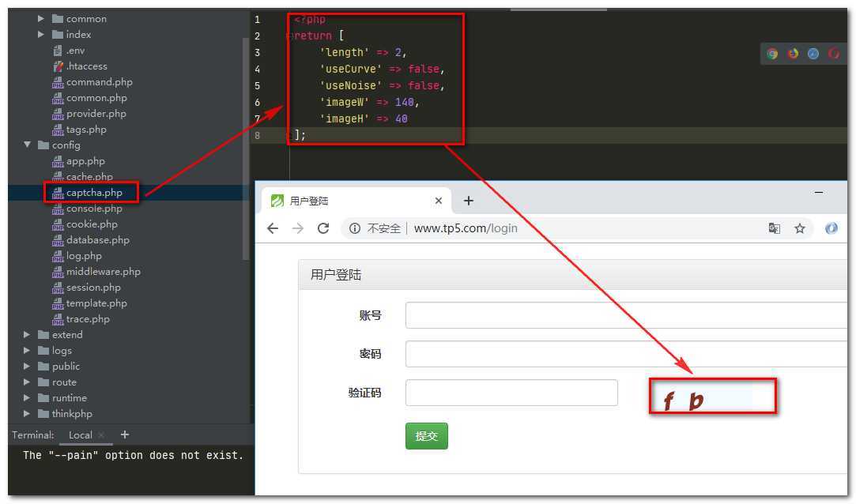Click the translate page icon in address bar
This screenshot has height=504, width=856.
coord(774,228)
